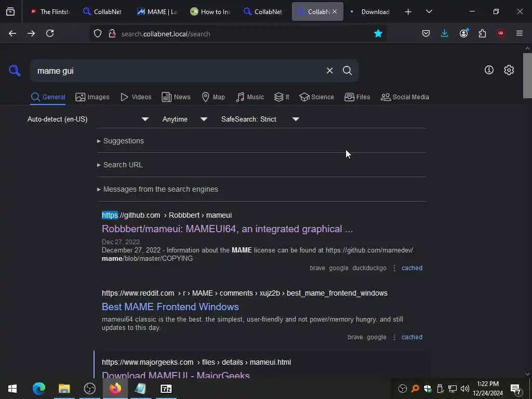Select the News search category
The height and width of the screenshot is (399, 532).
(176, 97)
